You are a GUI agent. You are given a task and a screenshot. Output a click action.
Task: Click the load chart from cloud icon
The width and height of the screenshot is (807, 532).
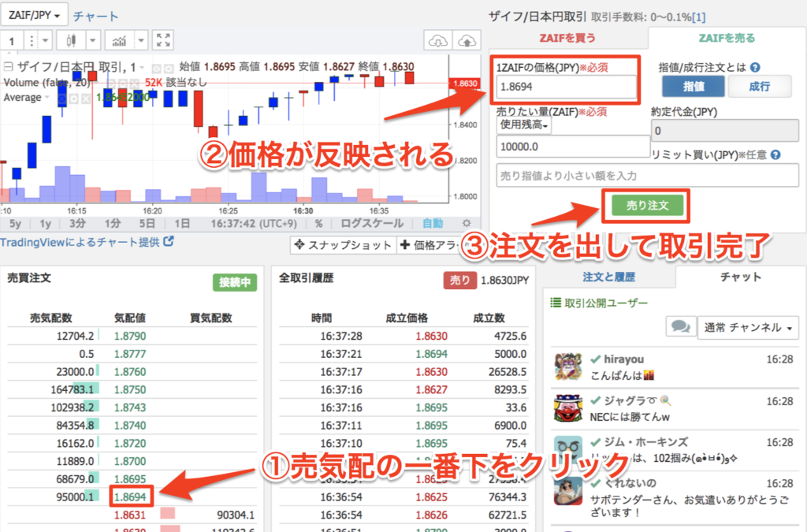coord(438,41)
